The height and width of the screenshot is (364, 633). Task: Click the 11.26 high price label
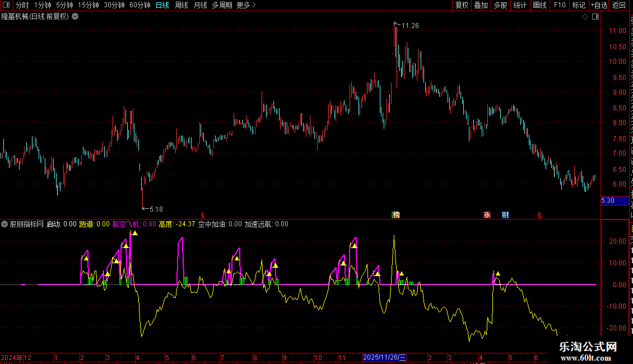[x=410, y=25]
